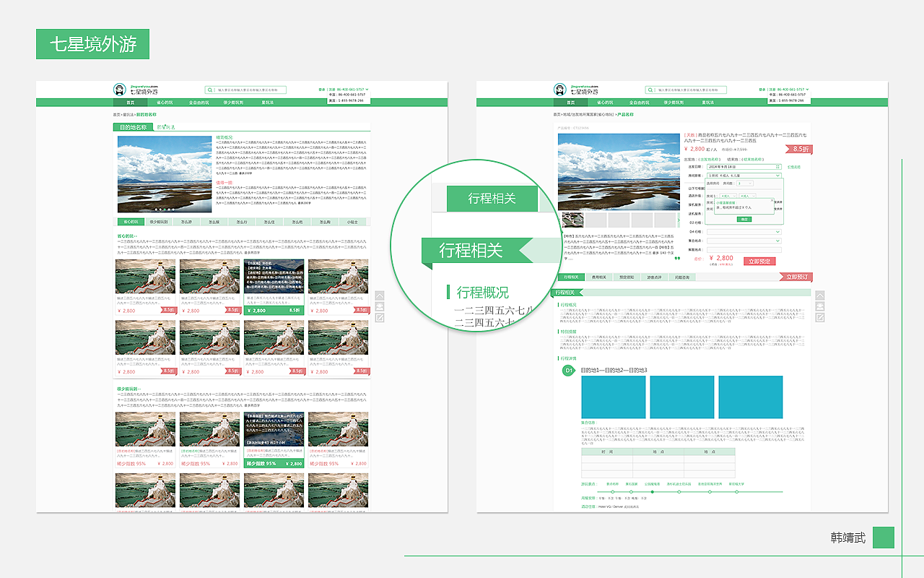Click the 立即预订 ribbon on the tab bar
This screenshot has height=578, width=924.
point(796,277)
